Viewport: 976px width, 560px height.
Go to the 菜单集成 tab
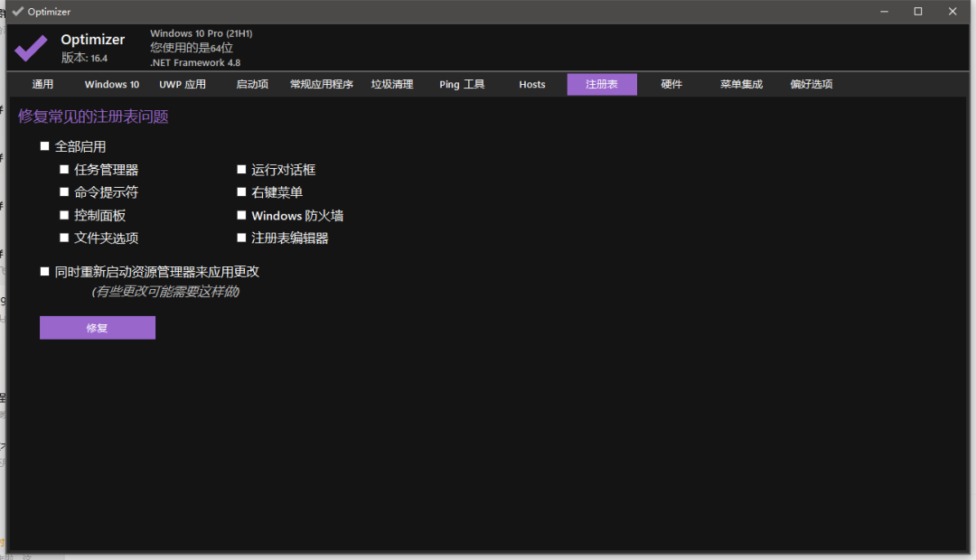click(741, 84)
